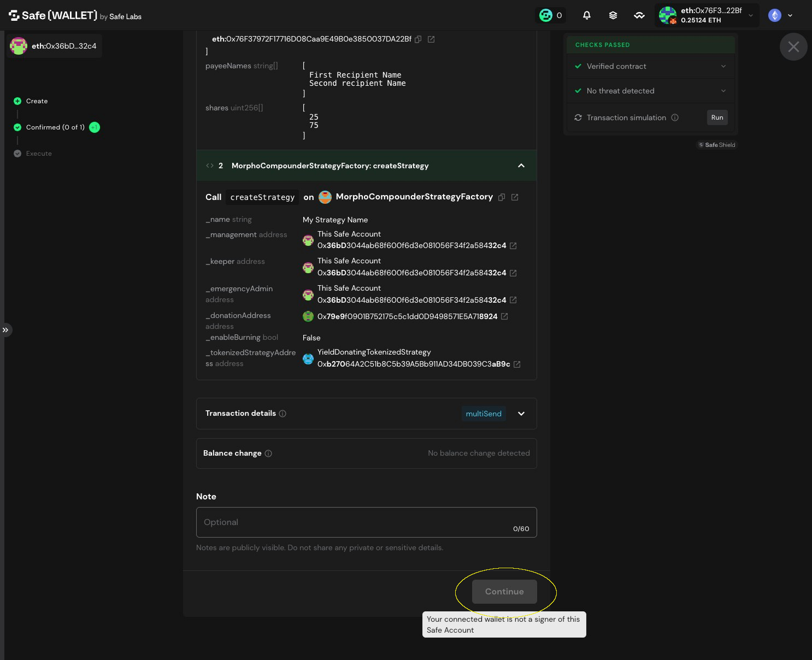Image resolution: width=812 pixels, height=660 pixels.
Task: Select the 'My Strategy Name' value
Action: click(x=335, y=220)
